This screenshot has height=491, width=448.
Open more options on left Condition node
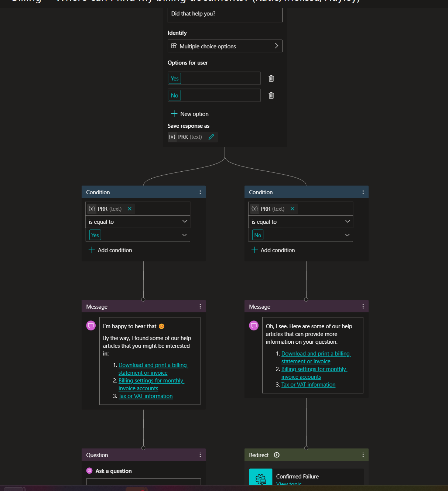(200, 192)
